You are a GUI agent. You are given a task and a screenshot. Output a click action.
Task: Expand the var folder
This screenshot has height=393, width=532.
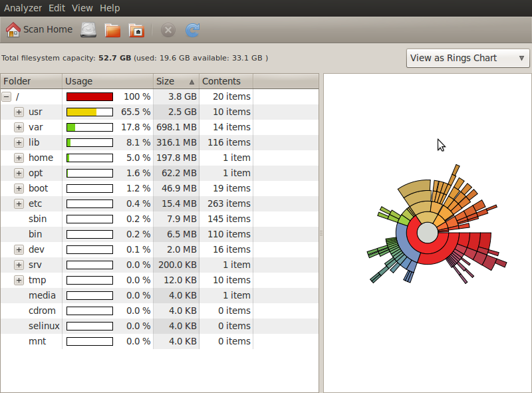(19, 127)
